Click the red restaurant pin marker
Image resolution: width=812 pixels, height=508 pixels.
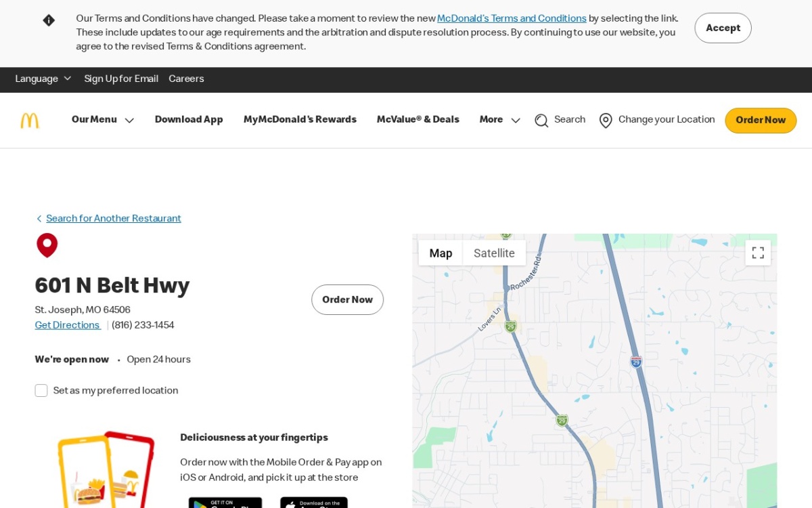(47, 245)
